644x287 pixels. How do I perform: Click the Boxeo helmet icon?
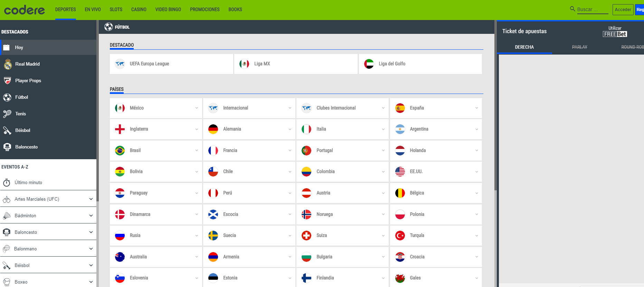(x=7, y=282)
